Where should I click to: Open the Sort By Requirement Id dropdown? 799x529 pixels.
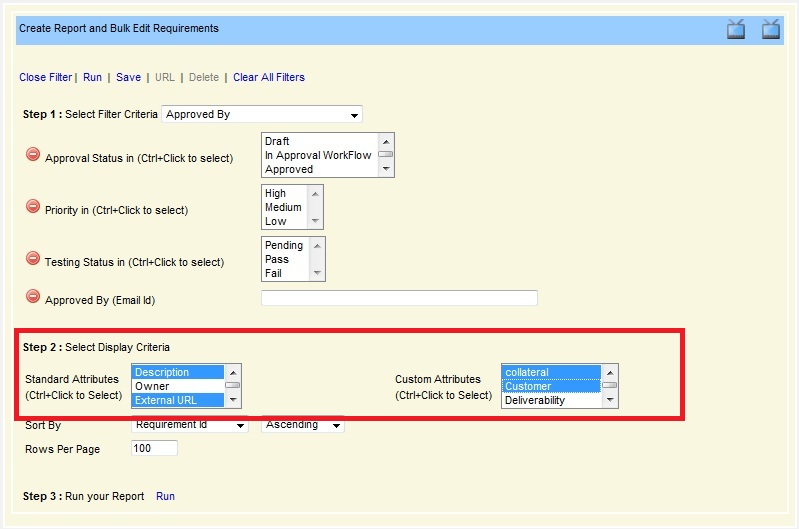190,426
